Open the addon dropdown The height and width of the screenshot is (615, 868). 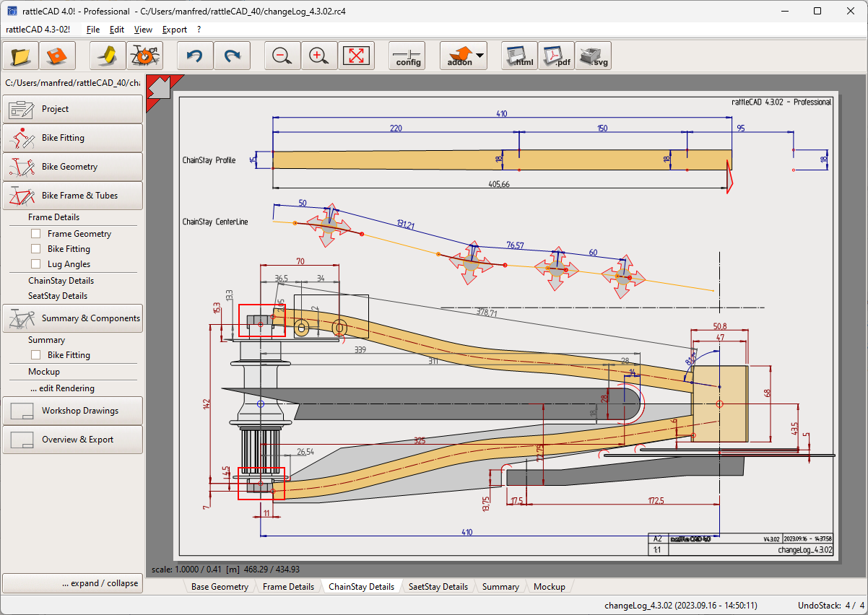[464, 56]
